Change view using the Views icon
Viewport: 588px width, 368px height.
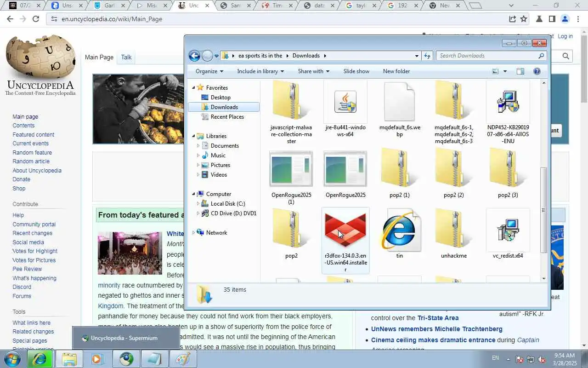click(495, 71)
